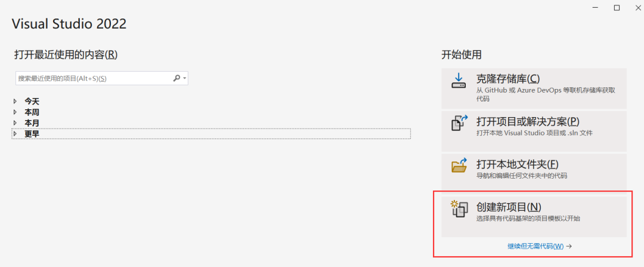Screen dimensions: 644x267
Task: Expand the 本月 group
Action: [x=15, y=122]
